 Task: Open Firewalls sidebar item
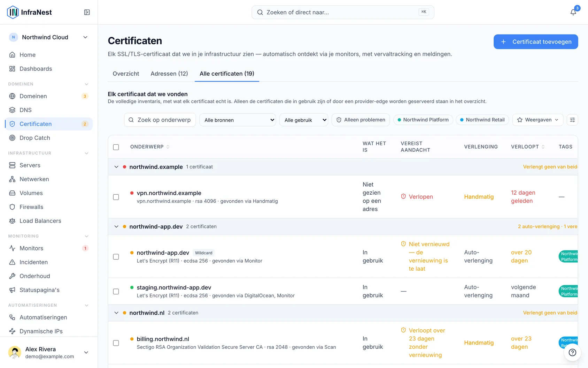pos(49,207)
